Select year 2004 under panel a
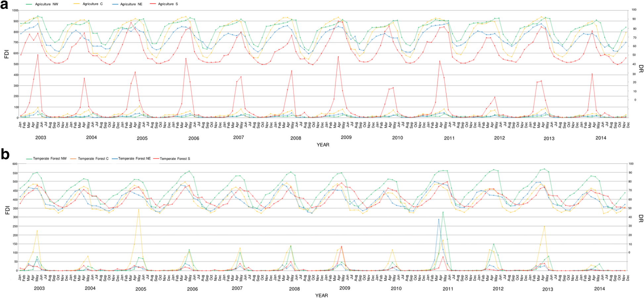644x298 pixels. coord(91,137)
